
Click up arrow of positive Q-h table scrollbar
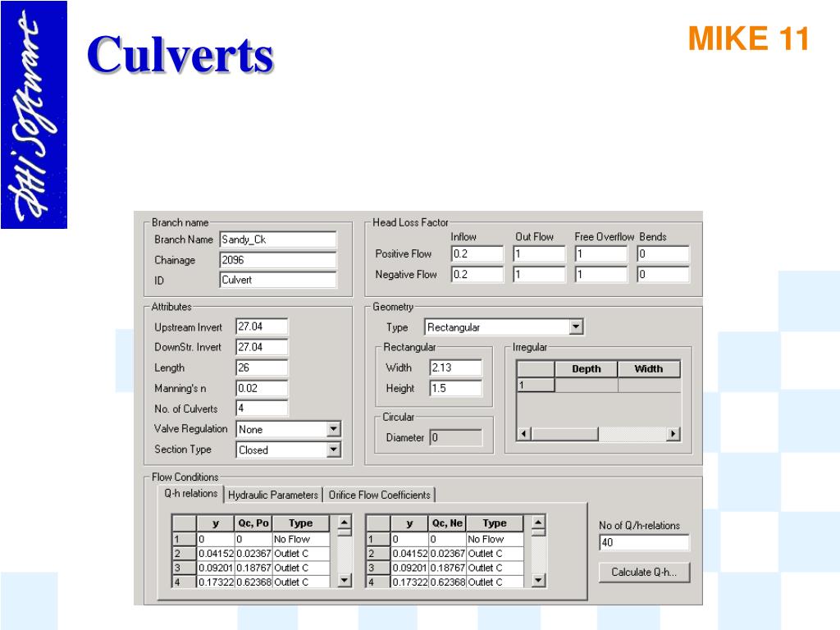pos(345,522)
